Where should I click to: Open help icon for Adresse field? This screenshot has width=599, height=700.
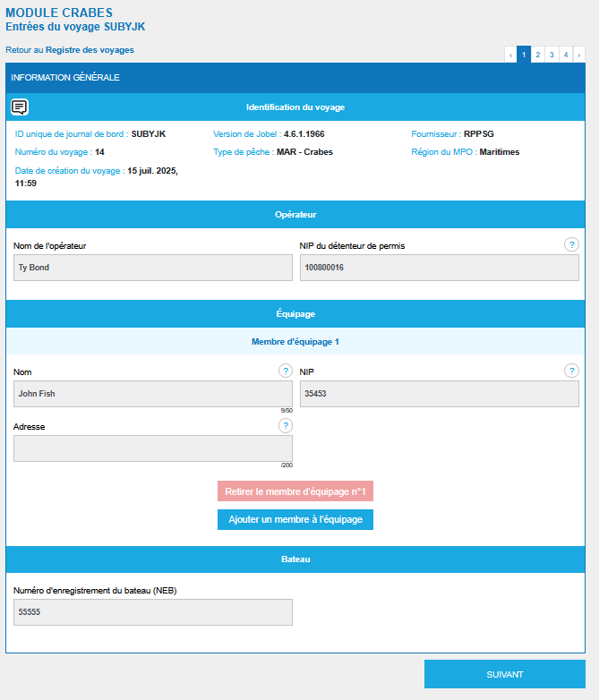point(285,425)
